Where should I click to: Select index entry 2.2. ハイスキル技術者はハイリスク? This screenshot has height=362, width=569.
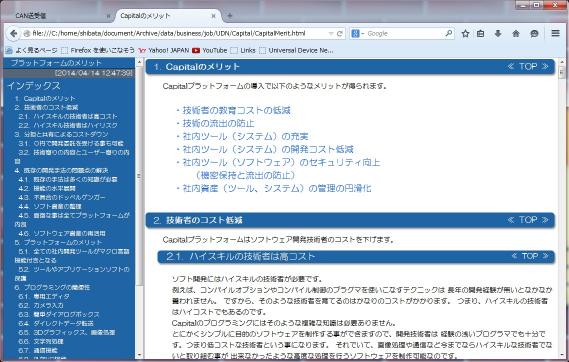tap(68, 126)
